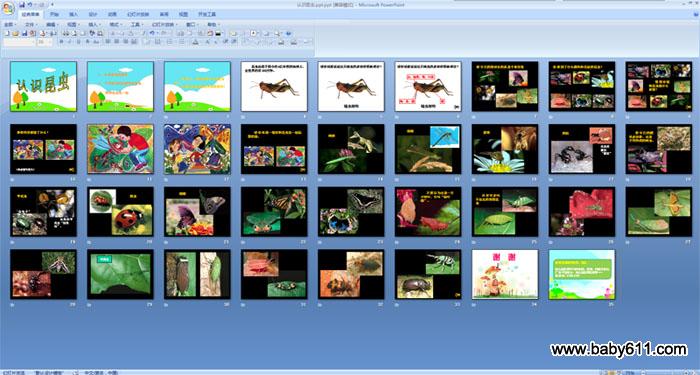The image size is (700, 375).
Task: Toggle Bold formatting button
Action: 61,42
